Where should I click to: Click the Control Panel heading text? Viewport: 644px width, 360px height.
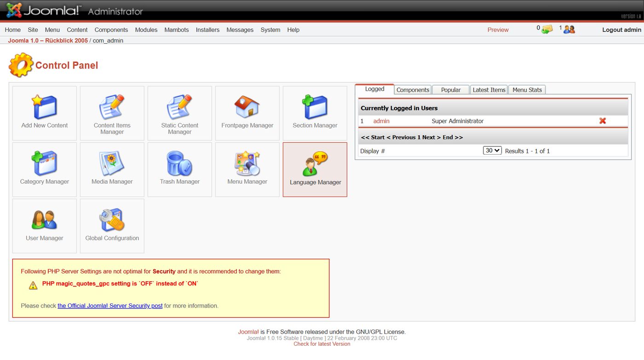point(67,65)
